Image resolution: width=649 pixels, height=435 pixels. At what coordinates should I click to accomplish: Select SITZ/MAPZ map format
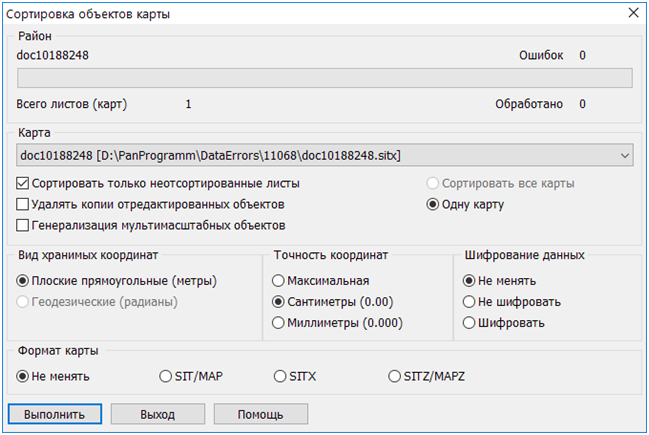(x=394, y=377)
